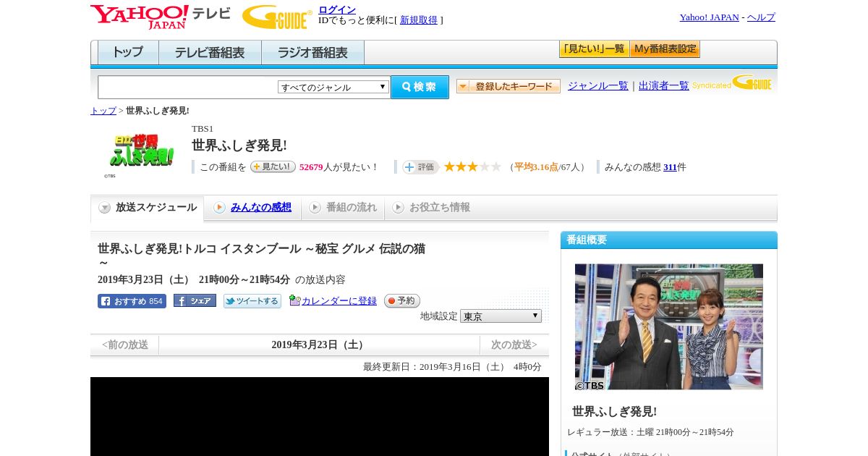868x456 pixels.
Task: Select the 番組の流れ tab
Action: pos(343,208)
